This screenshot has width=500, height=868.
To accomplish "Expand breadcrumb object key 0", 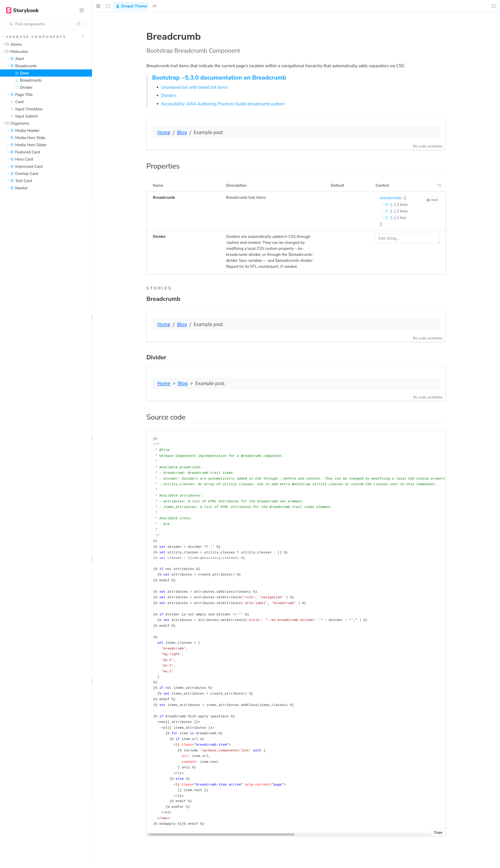I will (x=386, y=205).
